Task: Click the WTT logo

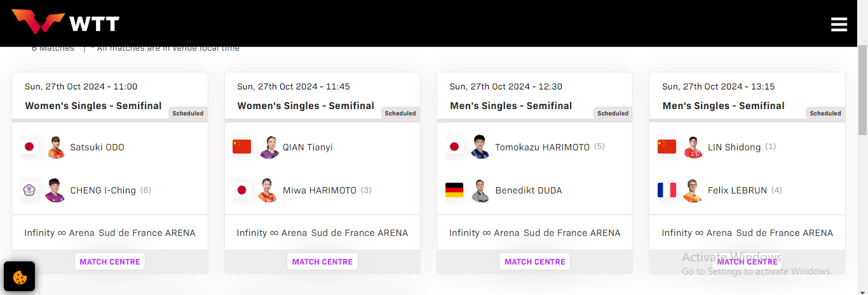Action: pos(65,23)
